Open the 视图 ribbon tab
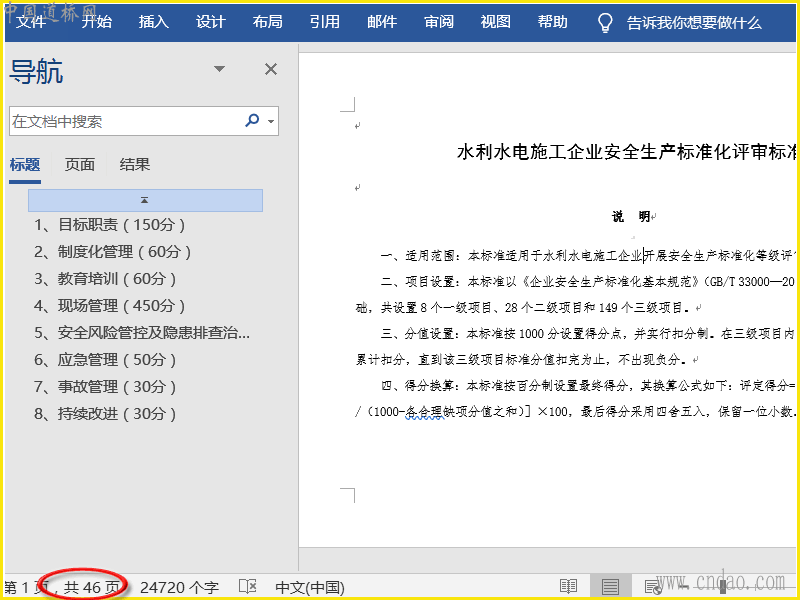 point(495,22)
